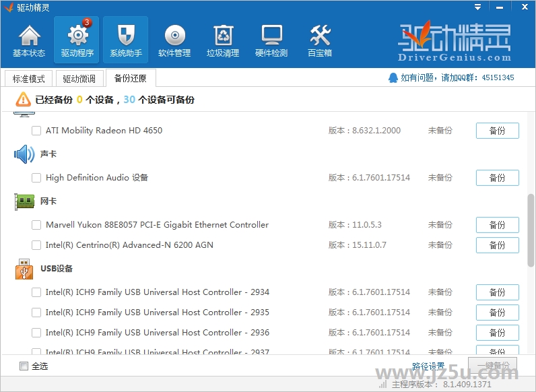536x392 pixels.
Task: Check USB Host Controller 2935 checkbox
Action: click(36, 313)
